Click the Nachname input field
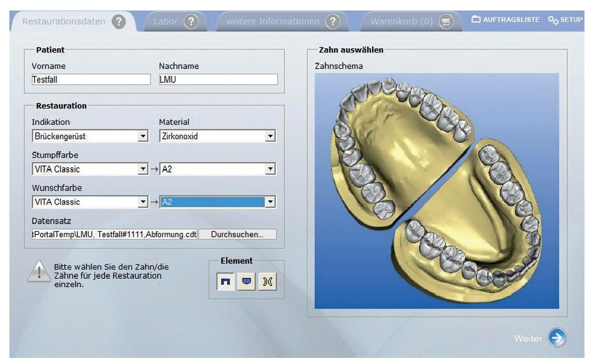This screenshot has height=364, width=590. pos(218,80)
